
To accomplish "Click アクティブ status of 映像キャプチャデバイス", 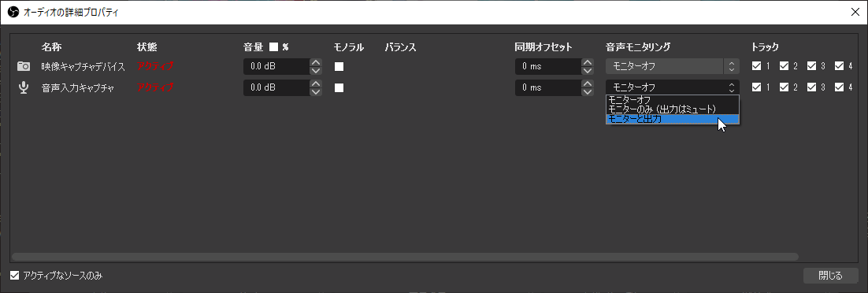I will [x=155, y=66].
